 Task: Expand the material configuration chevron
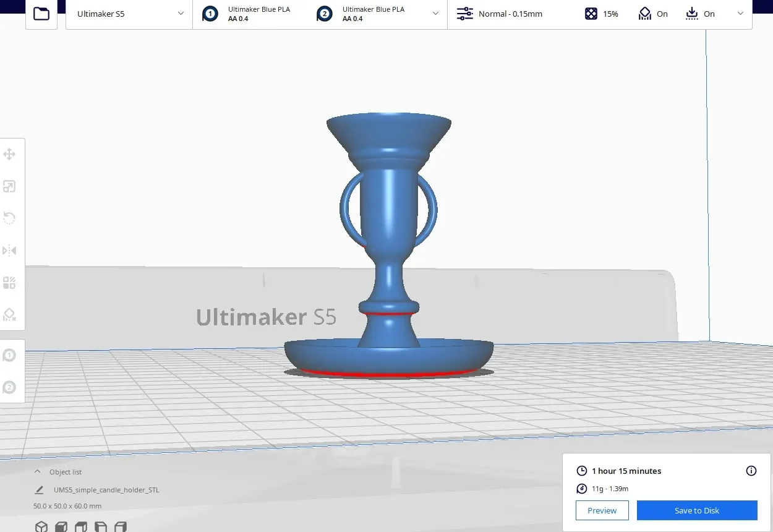[x=435, y=14]
